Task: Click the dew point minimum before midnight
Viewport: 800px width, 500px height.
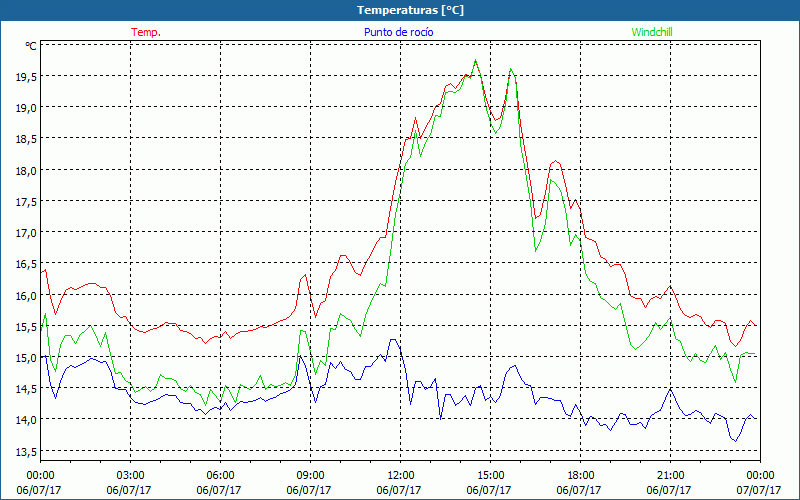Action: point(735,441)
